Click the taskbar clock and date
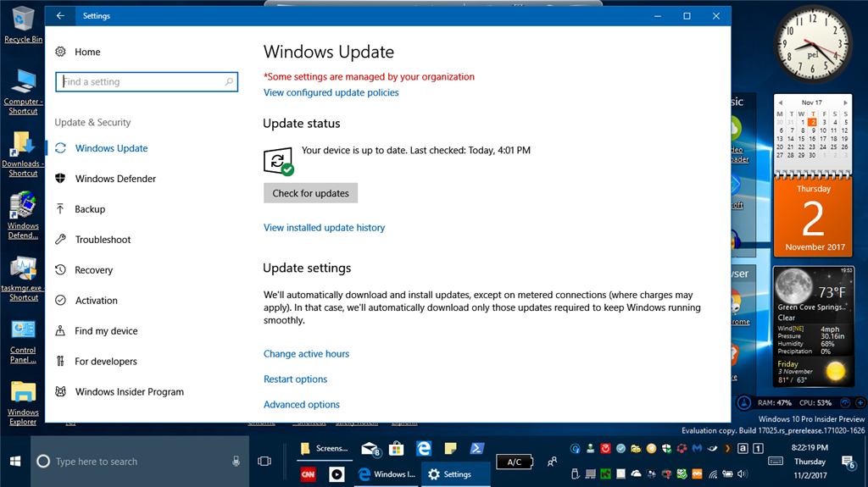 pos(810,462)
